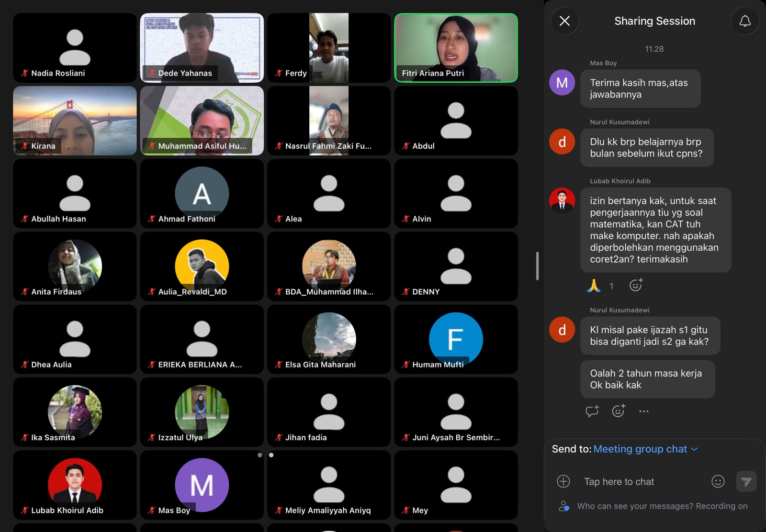Go to second gallery page dot
This screenshot has height=532, width=766.
pos(271,455)
